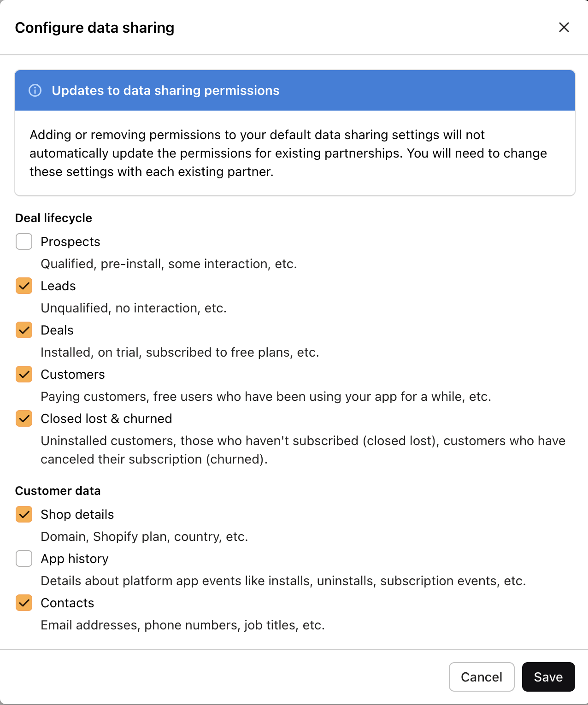
Task: Click the Save button
Action: coord(548,677)
